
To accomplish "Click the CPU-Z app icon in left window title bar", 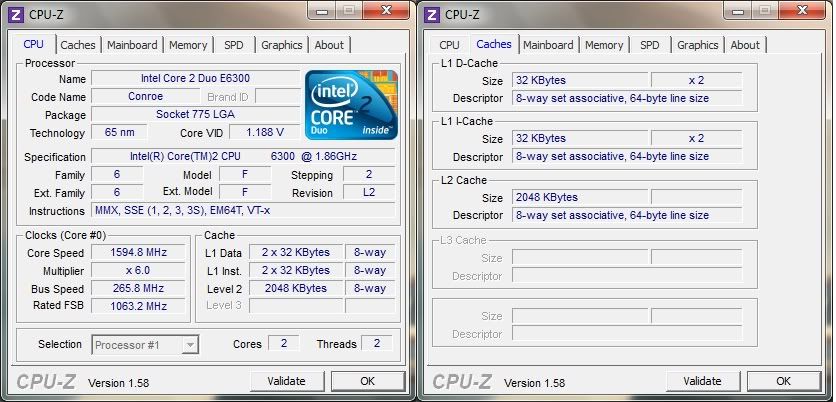I will click(17, 14).
